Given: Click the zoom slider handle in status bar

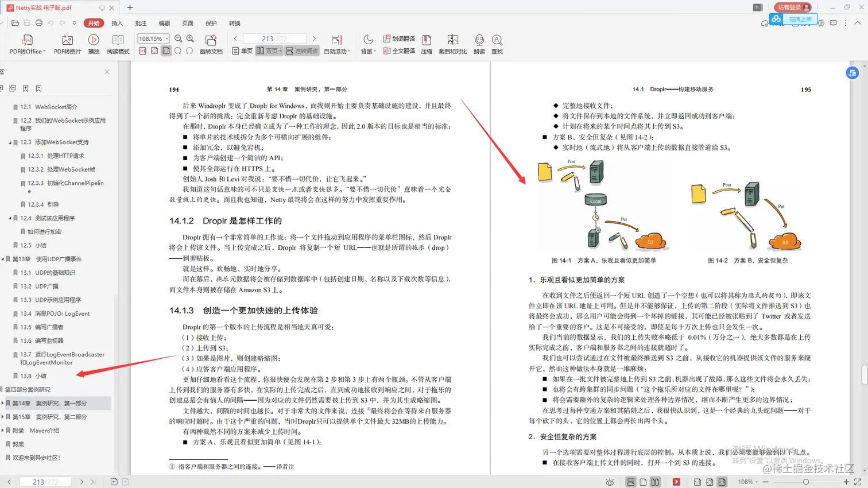Looking at the screenshot, I should pos(806,482).
